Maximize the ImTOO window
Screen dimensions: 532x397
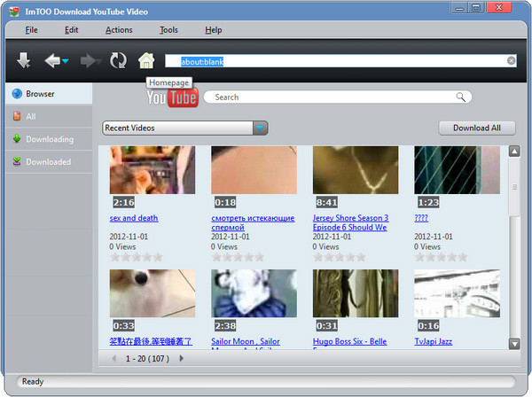point(476,8)
